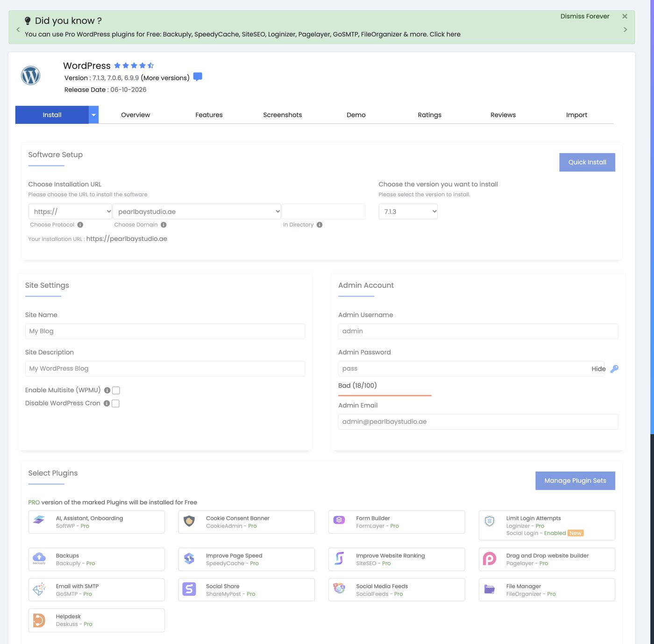Click the In Directory input field
654x644 pixels.
[323, 211]
